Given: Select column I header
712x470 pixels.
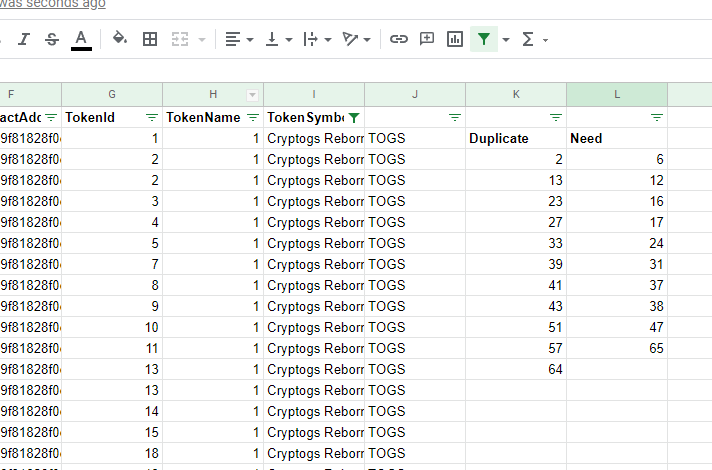Looking at the screenshot, I should click(x=314, y=94).
